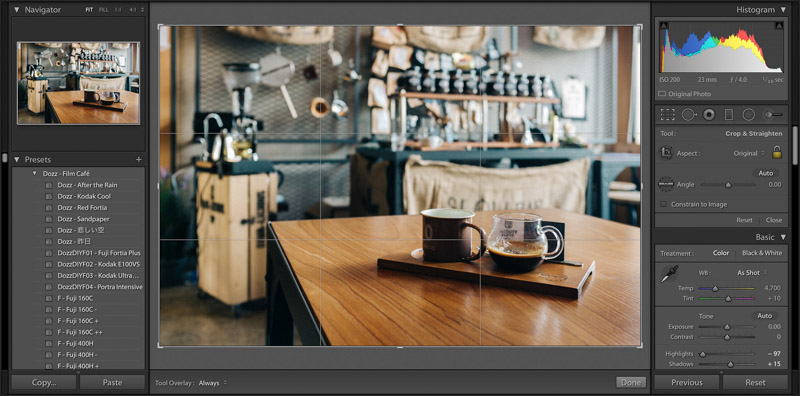Set Navigator zoom to FILL
The image size is (800, 396).
[104, 10]
